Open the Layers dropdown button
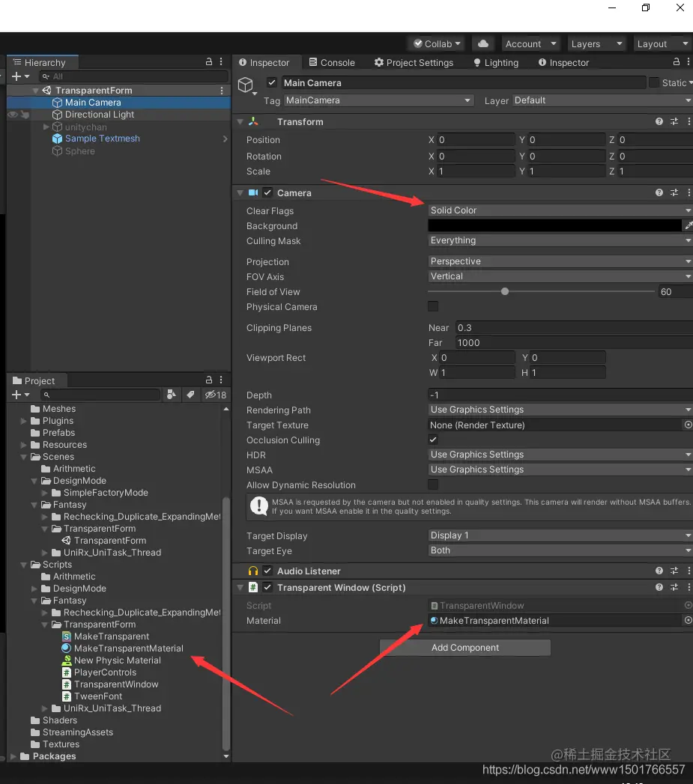Image resolution: width=693 pixels, height=784 pixels. click(596, 44)
